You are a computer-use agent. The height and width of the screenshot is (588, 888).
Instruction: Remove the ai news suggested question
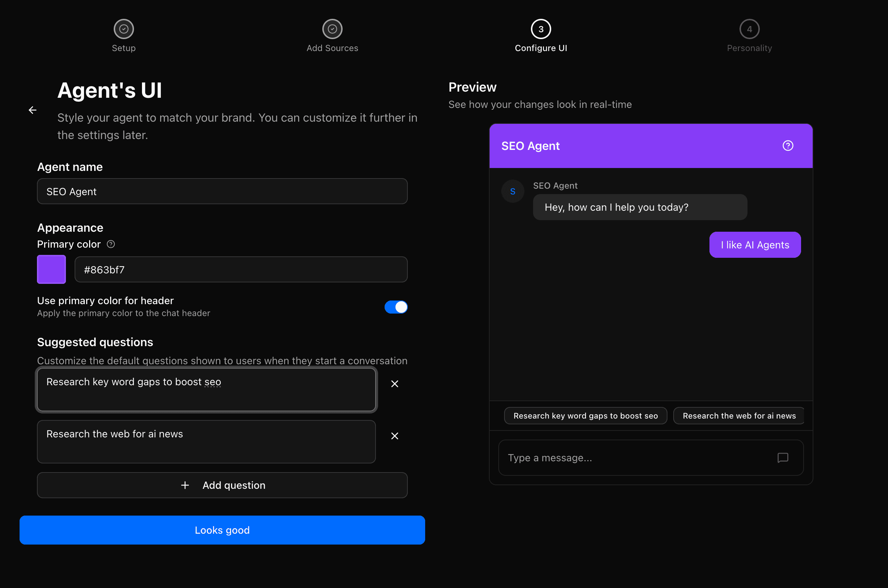[394, 436]
